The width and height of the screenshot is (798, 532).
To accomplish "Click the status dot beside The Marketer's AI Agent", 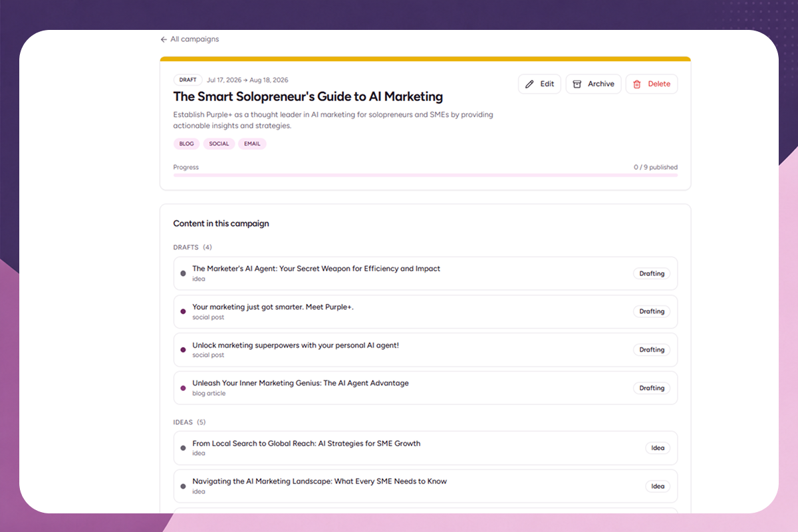I will pos(183,273).
